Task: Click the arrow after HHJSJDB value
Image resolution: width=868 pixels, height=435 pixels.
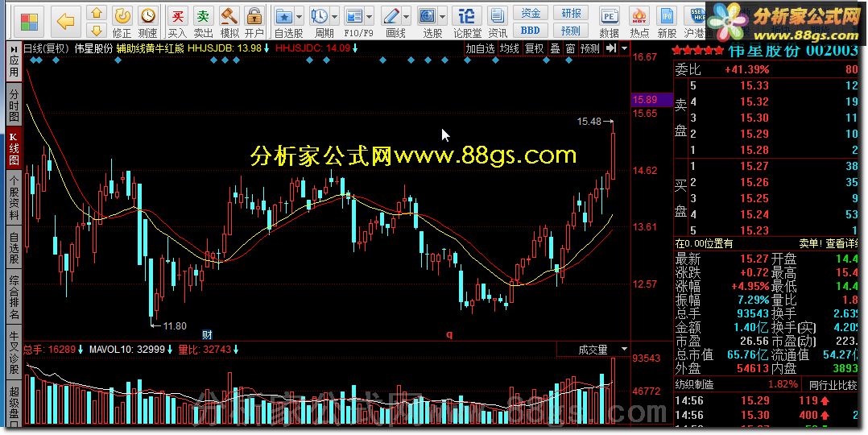Action: (267, 48)
